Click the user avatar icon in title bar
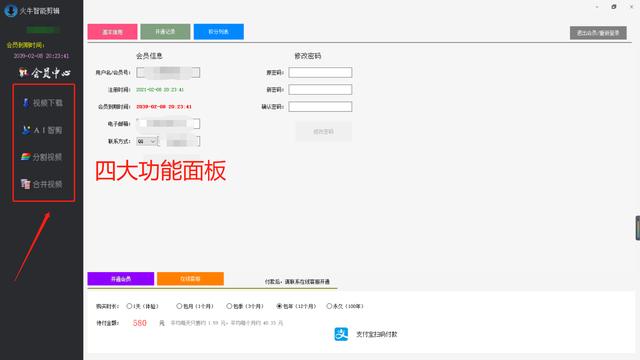Viewport: 640px width, 360px height. coord(11,11)
